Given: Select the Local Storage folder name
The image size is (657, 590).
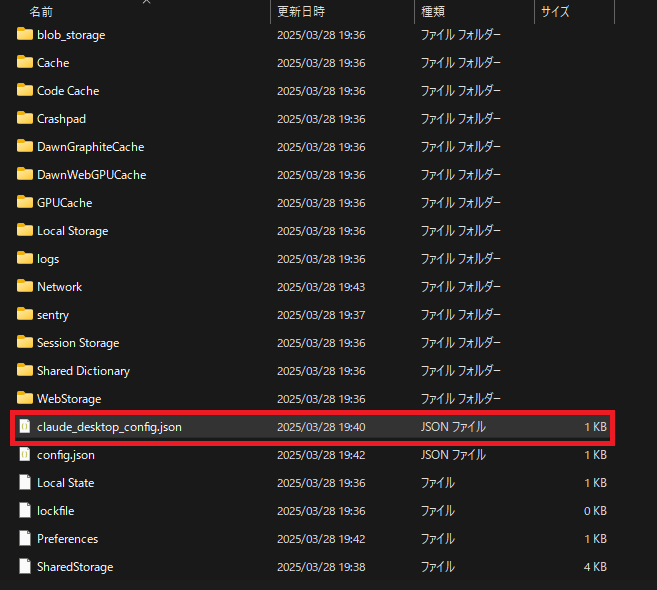Looking at the screenshot, I should coord(72,231).
